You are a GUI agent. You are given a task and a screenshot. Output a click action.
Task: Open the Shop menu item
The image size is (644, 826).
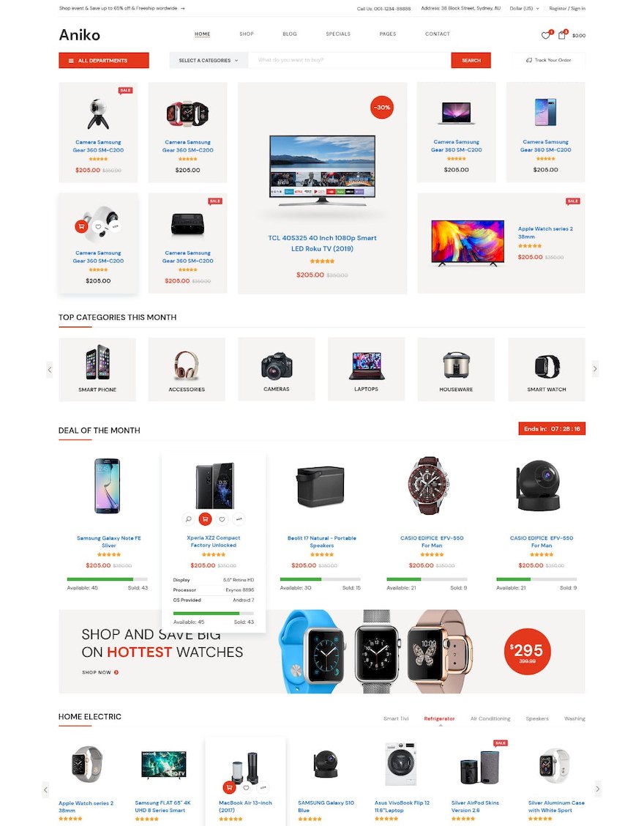(x=247, y=34)
